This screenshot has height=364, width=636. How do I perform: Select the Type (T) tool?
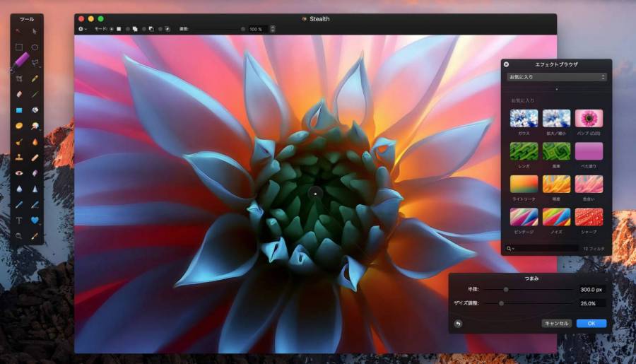click(x=18, y=221)
